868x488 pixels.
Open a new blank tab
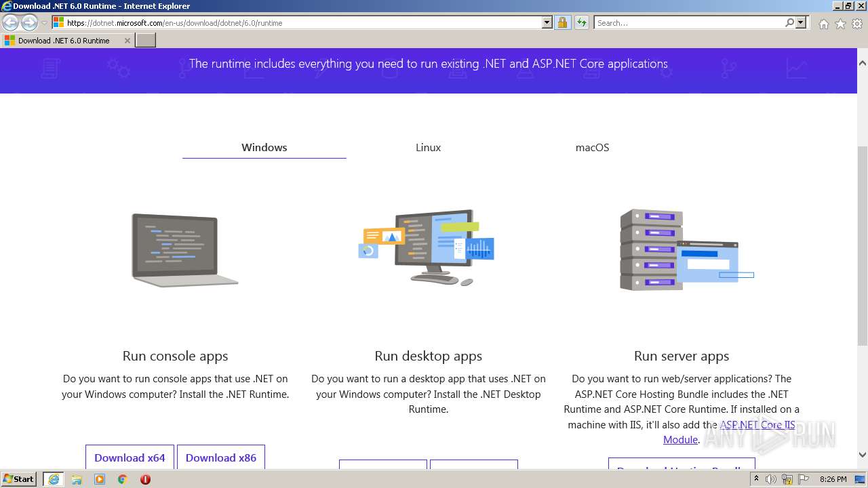146,41
